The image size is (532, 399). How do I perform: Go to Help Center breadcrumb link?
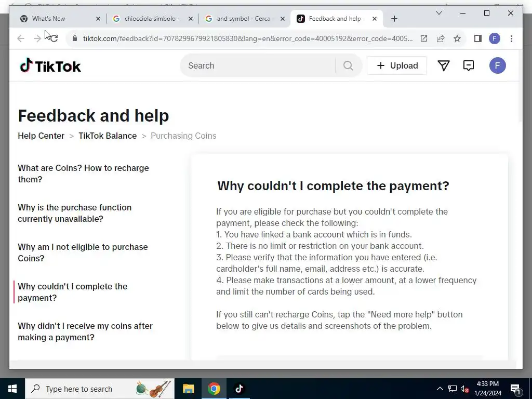(x=41, y=136)
